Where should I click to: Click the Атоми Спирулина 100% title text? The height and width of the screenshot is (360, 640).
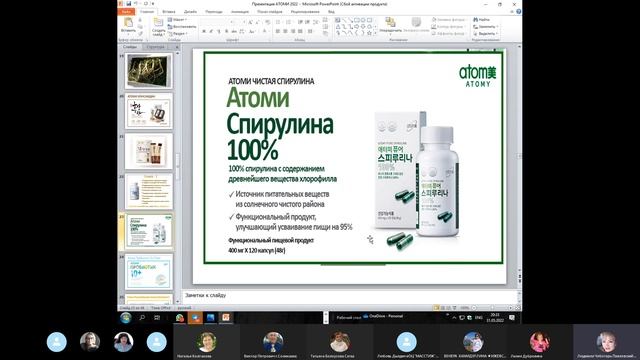point(280,124)
